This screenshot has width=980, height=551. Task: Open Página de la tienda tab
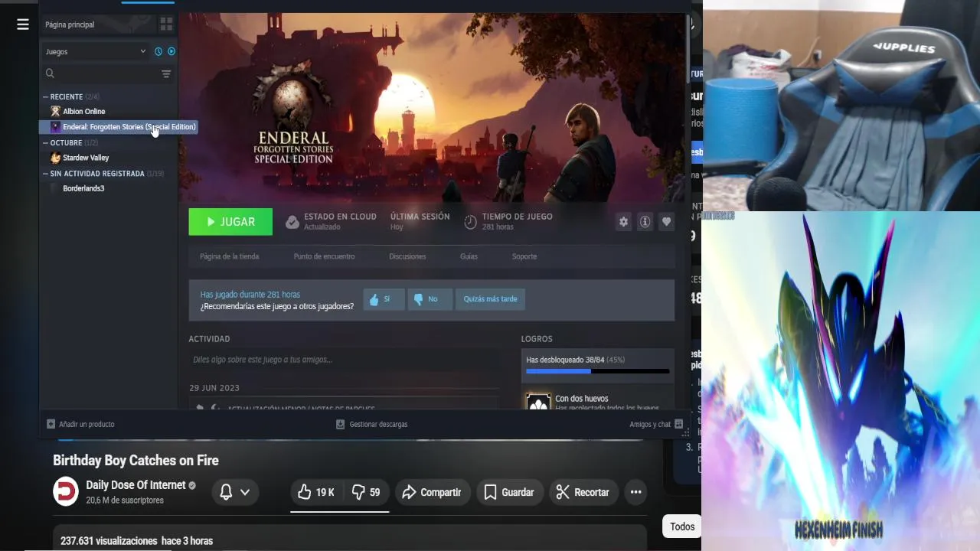(230, 256)
